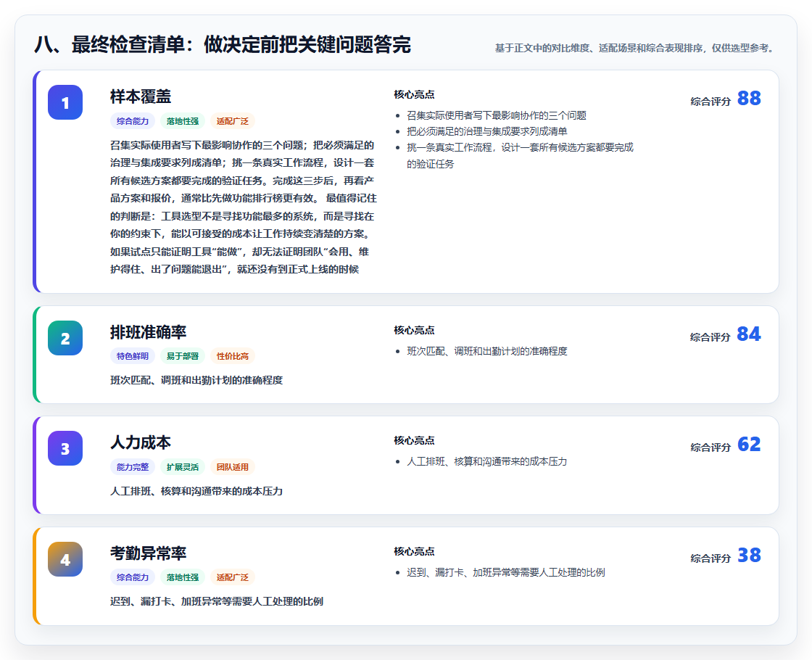Image resolution: width=812 pixels, height=660 pixels.
Task: Click bullet 迟到、漏打卡、加班异常等需要人工处理的比例
Action: (506, 572)
